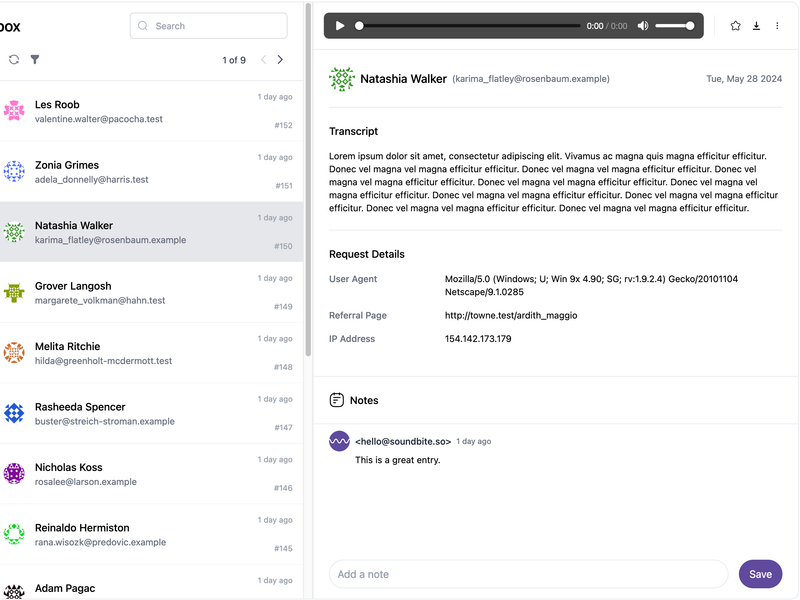This screenshot has width=800, height=600.
Task: Save the note
Action: [x=760, y=574]
